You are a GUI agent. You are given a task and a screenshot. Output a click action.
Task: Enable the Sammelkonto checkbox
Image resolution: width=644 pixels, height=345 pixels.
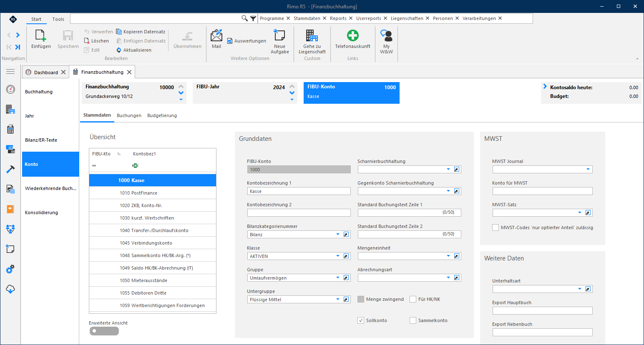pyautogui.click(x=413, y=320)
